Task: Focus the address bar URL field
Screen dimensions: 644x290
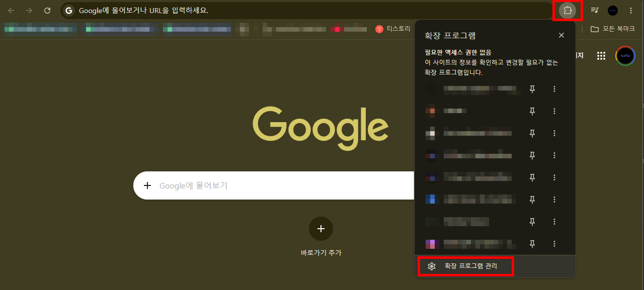Action: (x=306, y=11)
